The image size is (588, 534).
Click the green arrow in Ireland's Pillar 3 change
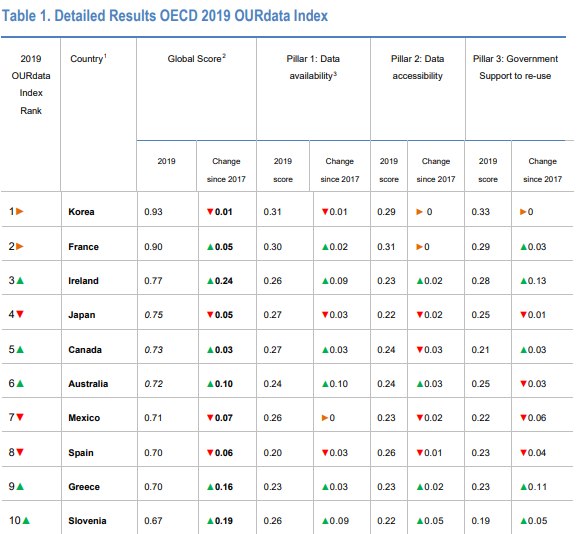point(524,281)
